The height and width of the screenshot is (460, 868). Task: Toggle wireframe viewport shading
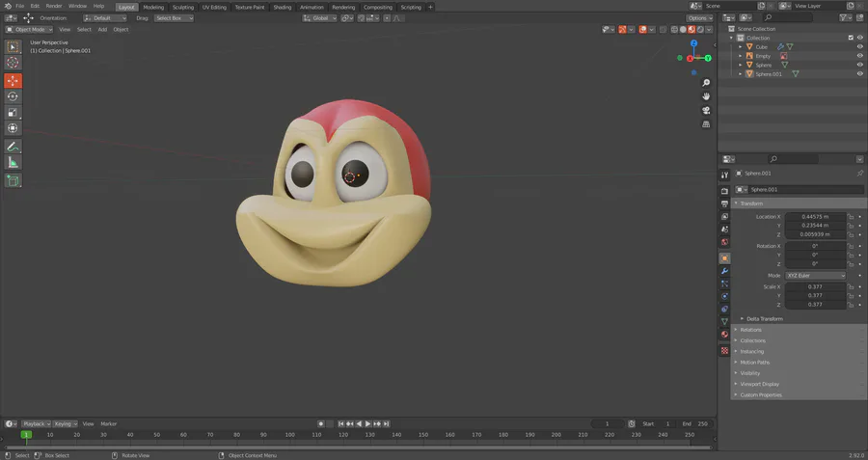pyautogui.click(x=674, y=29)
